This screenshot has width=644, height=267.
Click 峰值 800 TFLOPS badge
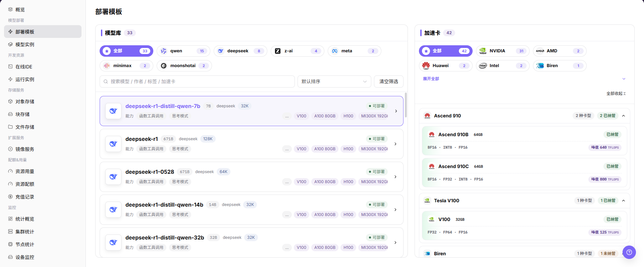[x=605, y=179]
